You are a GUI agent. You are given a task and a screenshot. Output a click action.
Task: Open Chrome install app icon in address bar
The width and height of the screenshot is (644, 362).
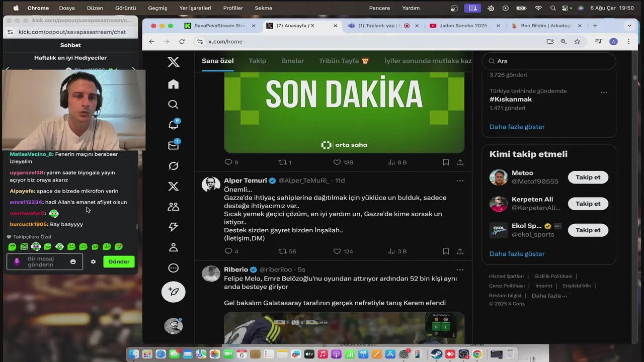[550, 42]
